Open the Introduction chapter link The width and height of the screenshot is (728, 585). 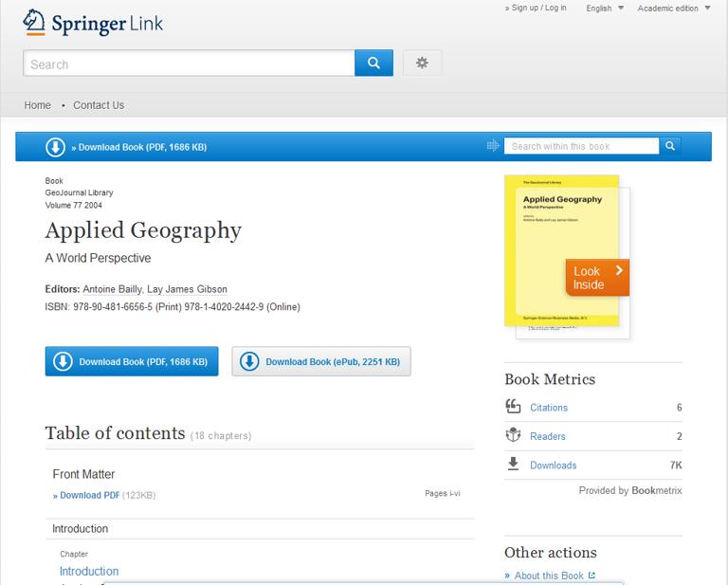tap(89, 571)
